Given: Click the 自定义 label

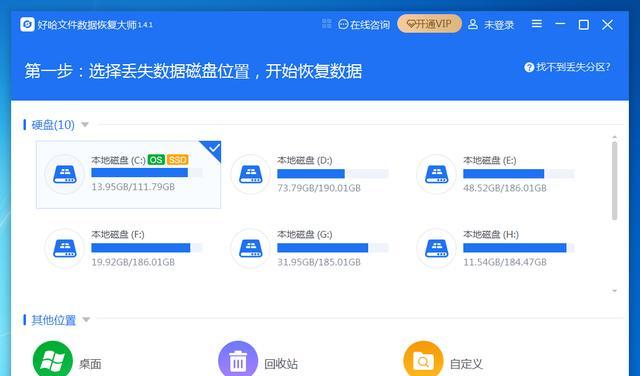Looking at the screenshot, I should click(467, 363).
